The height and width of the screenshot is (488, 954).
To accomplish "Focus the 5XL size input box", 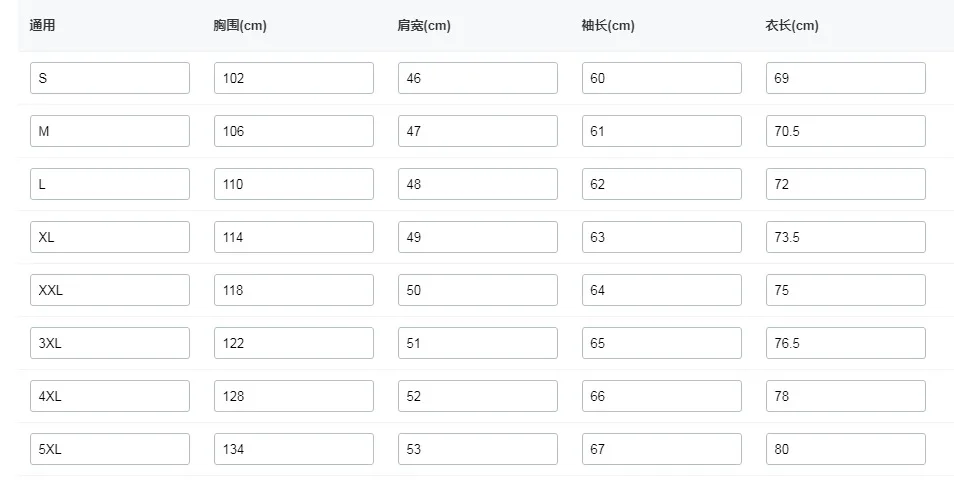I will click(x=110, y=449).
